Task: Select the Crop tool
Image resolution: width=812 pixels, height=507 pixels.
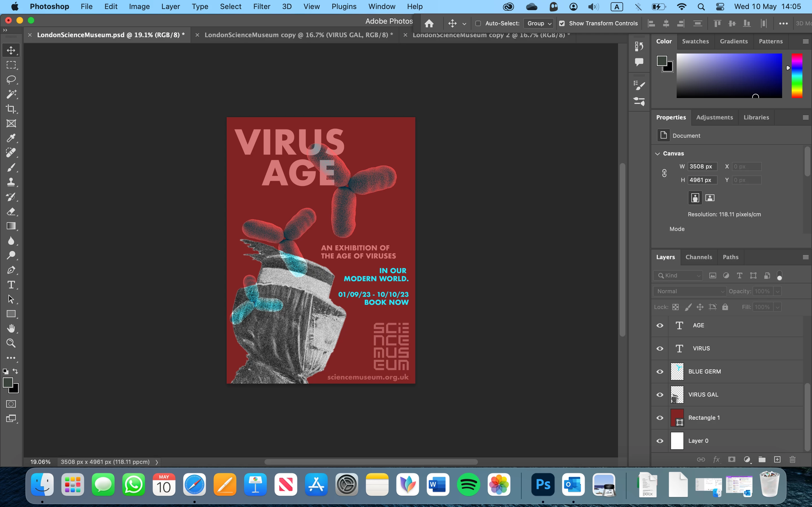Action: coord(11,109)
